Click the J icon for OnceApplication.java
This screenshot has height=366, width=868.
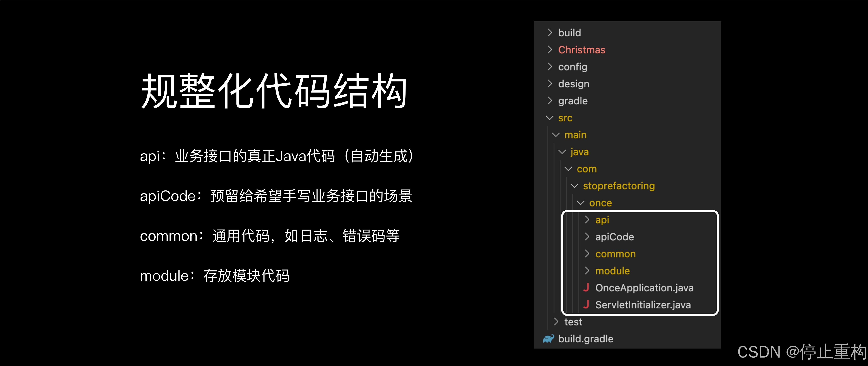click(586, 288)
